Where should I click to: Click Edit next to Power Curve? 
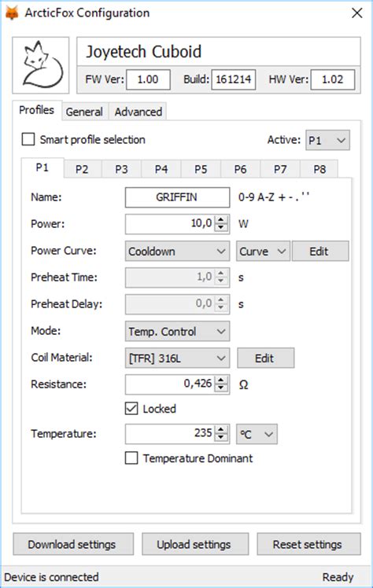point(320,252)
